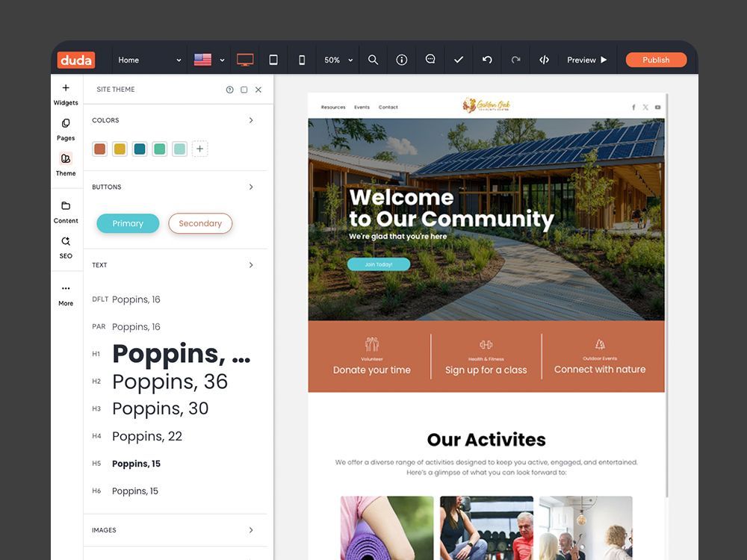Click Resources in site navigation
This screenshot has height=560, width=747.
pyautogui.click(x=333, y=107)
